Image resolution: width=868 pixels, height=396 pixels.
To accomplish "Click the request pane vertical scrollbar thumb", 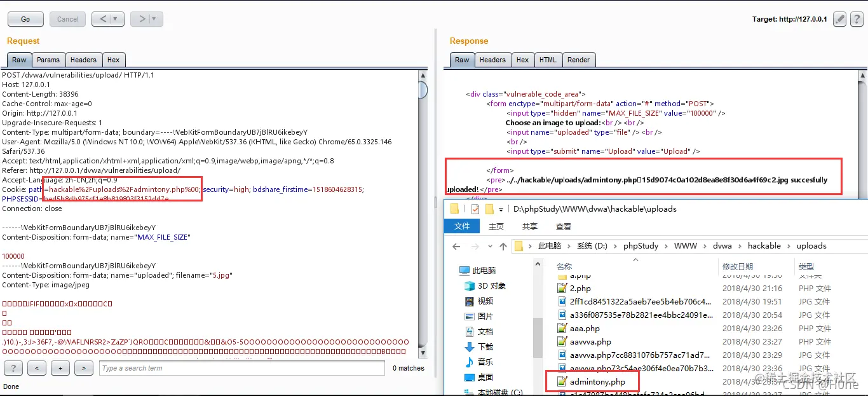I will [424, 90].
